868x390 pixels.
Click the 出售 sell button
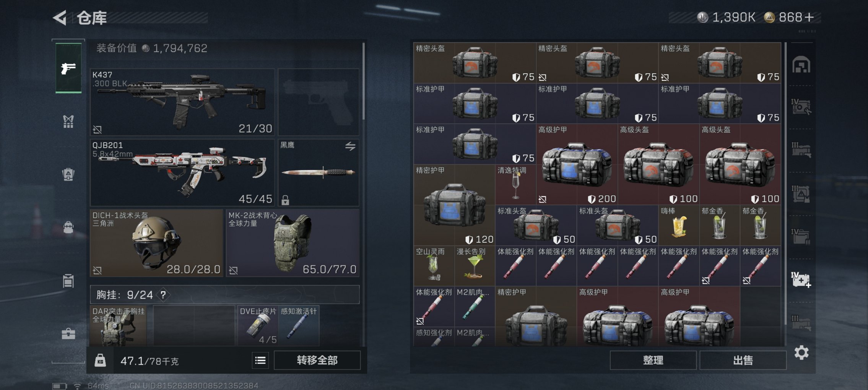[x=743, y=360]
